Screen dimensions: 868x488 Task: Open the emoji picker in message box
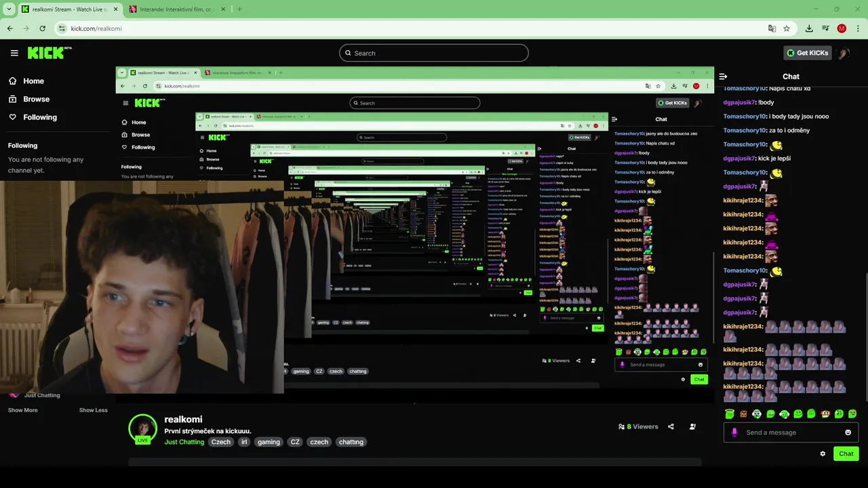click(x=848, y=432)
